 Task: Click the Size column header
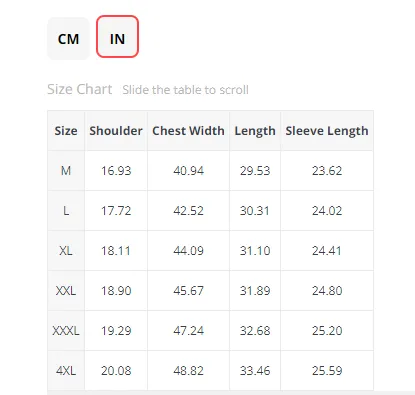point(66,131)
